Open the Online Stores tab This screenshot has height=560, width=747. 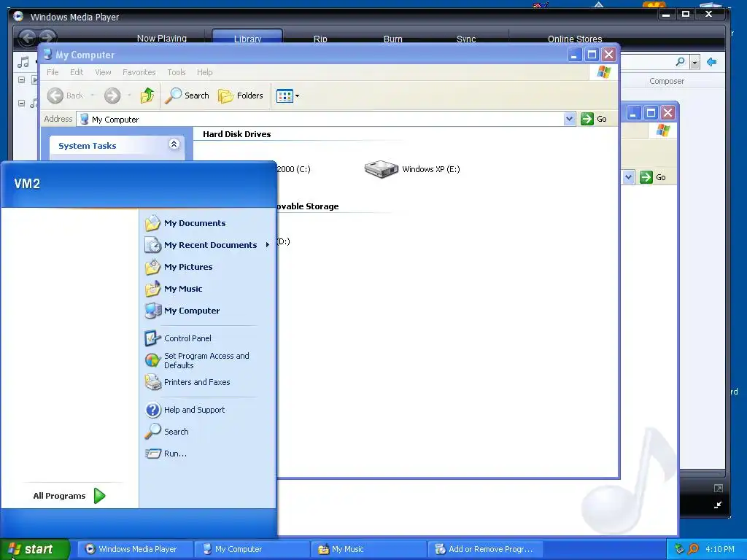575,39
